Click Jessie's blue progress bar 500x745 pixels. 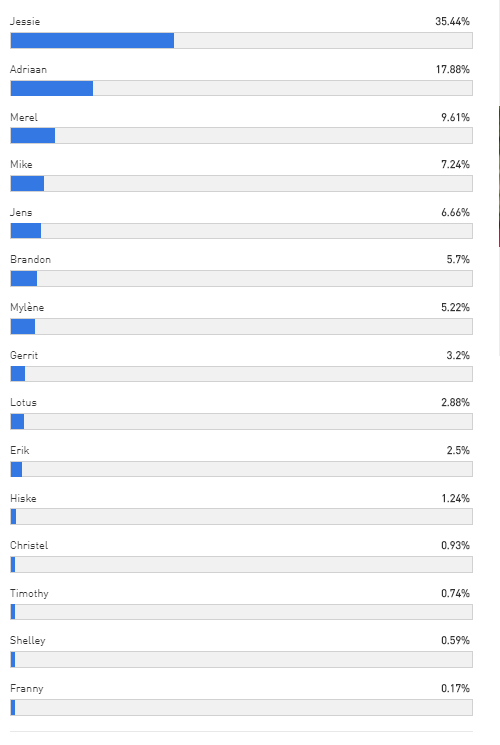click(92, 41)
